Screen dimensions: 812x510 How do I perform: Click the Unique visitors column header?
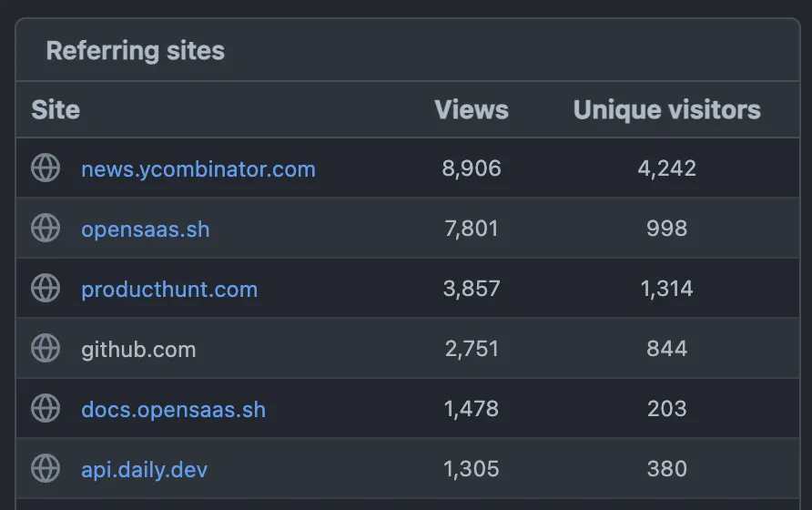point(666,110)
